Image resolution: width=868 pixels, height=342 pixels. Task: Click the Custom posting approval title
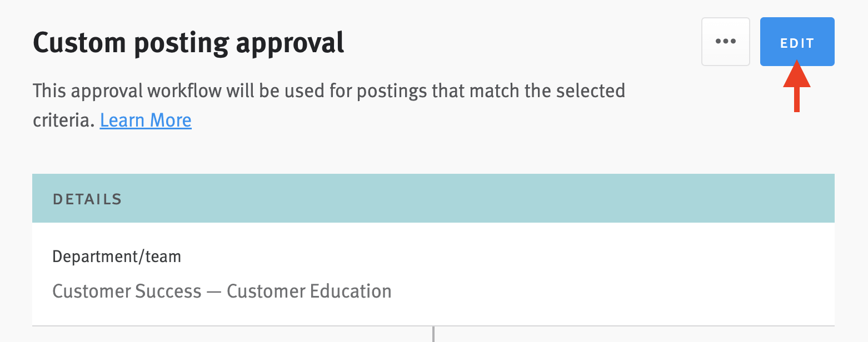[188, 42]
